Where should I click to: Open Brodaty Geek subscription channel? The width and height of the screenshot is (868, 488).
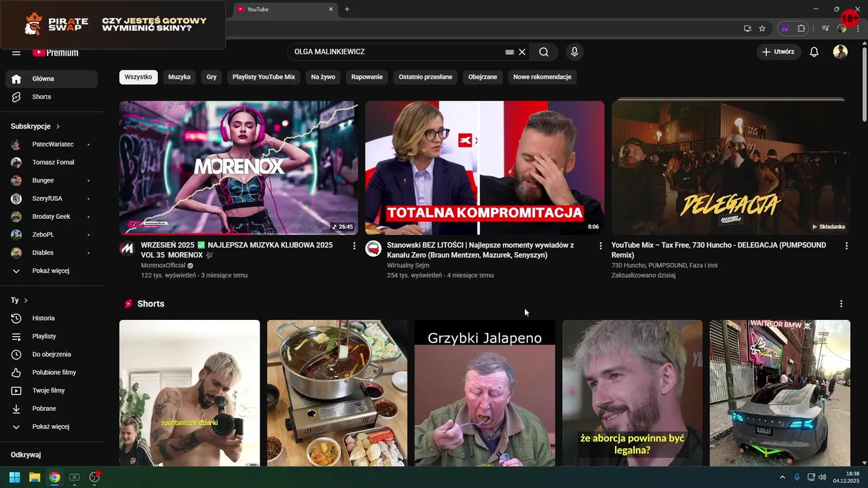(52, 217)
